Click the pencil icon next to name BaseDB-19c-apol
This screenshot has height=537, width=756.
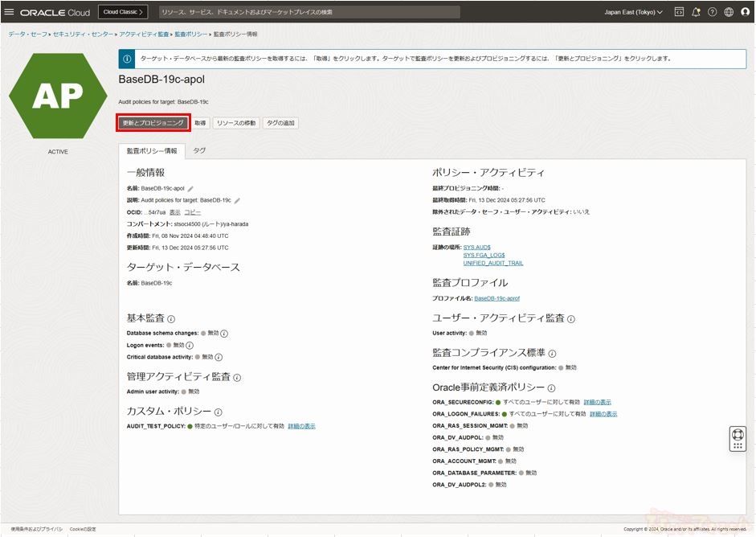pyautogui.click(x=190, y=189)
